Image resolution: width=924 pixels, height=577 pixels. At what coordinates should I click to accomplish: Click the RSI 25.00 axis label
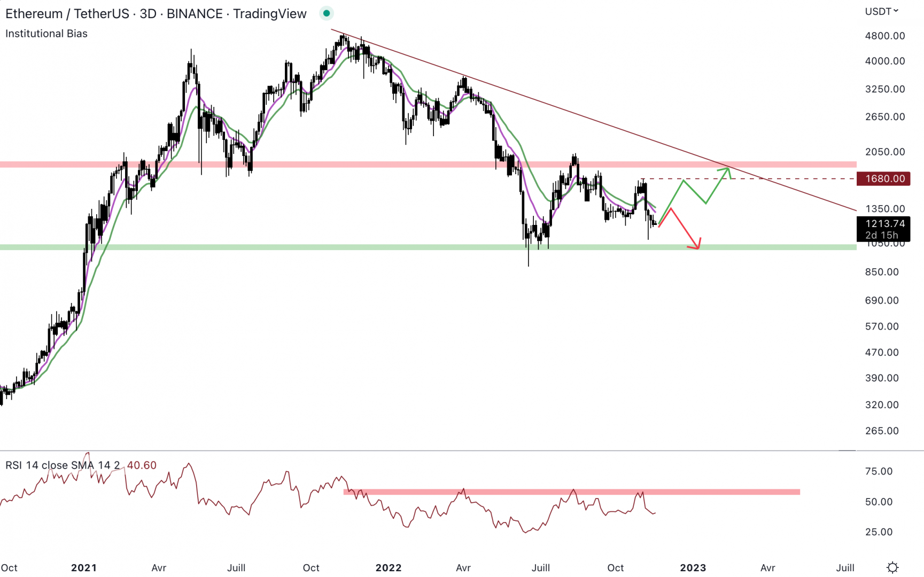[x=879, y=532]
